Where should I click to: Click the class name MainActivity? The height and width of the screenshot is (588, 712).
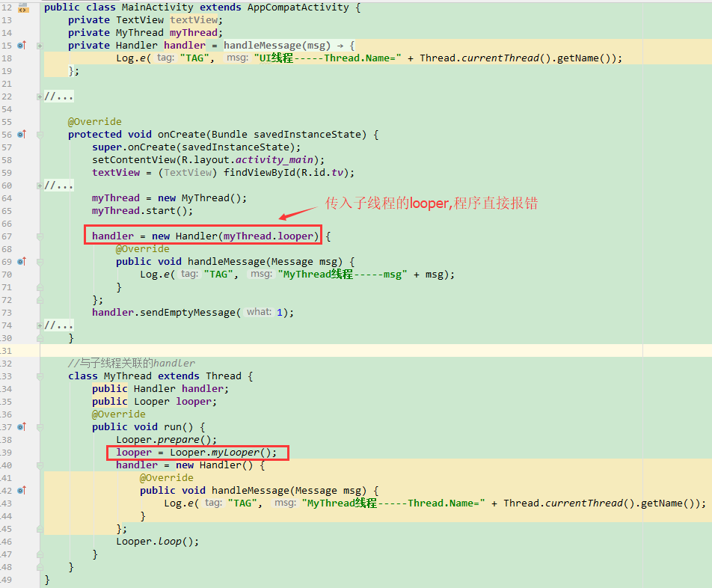[x=158, y=7]
